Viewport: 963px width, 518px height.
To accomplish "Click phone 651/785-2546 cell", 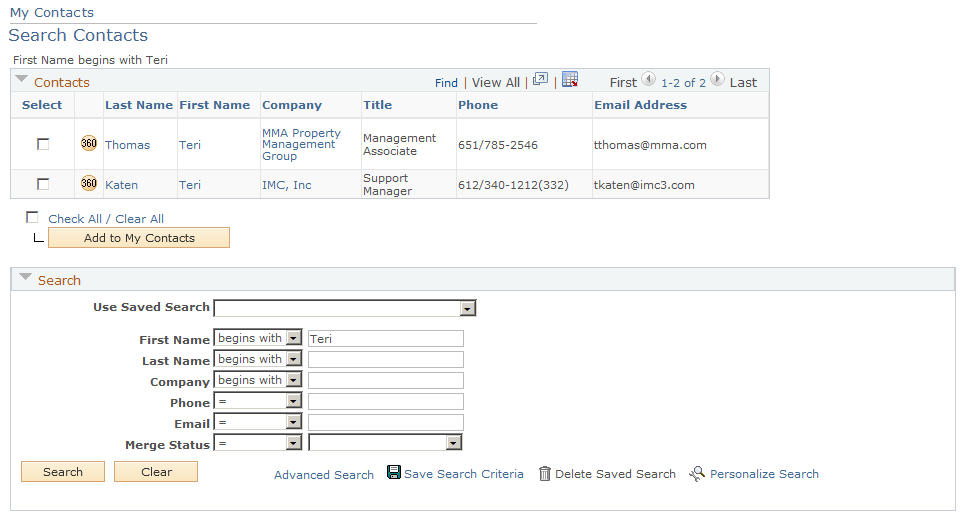I will point(497,145).
